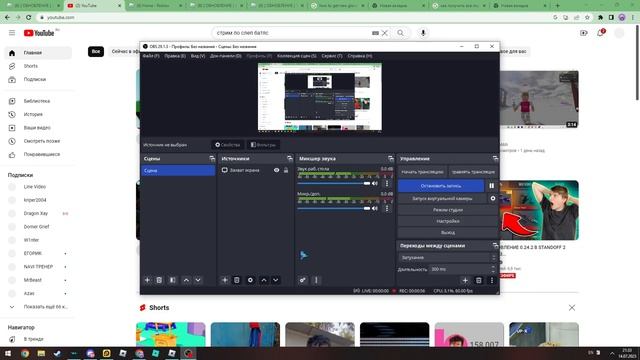
Task: Open the Правка menu in OBS
Action: coord(175,56)
